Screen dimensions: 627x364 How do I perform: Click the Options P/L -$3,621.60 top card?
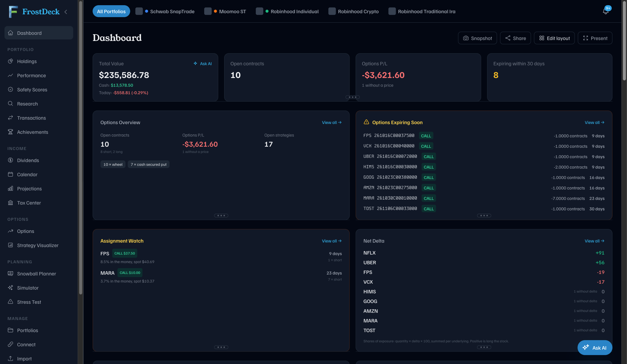click(x=418, y=77)
